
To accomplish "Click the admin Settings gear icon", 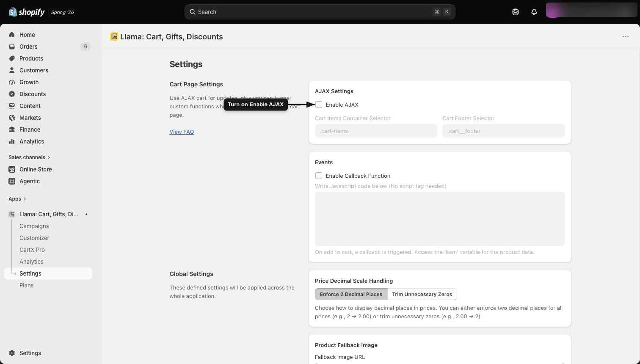I will tap(12, 353).
